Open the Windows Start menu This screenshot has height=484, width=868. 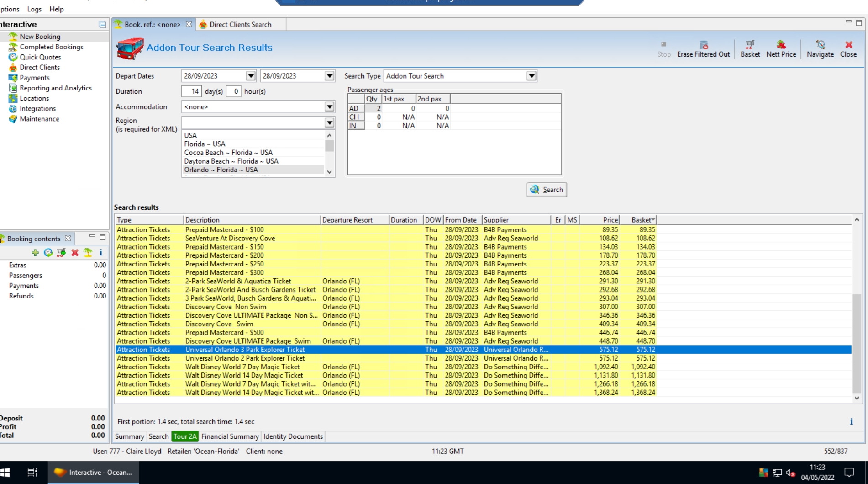coord(6,472)
